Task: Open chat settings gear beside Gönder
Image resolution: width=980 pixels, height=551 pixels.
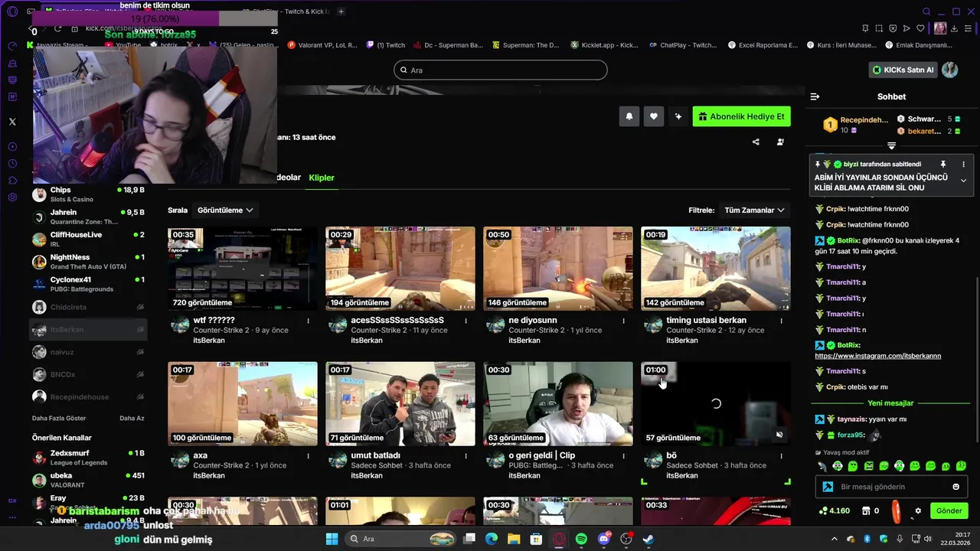Action: coord(918,510)
